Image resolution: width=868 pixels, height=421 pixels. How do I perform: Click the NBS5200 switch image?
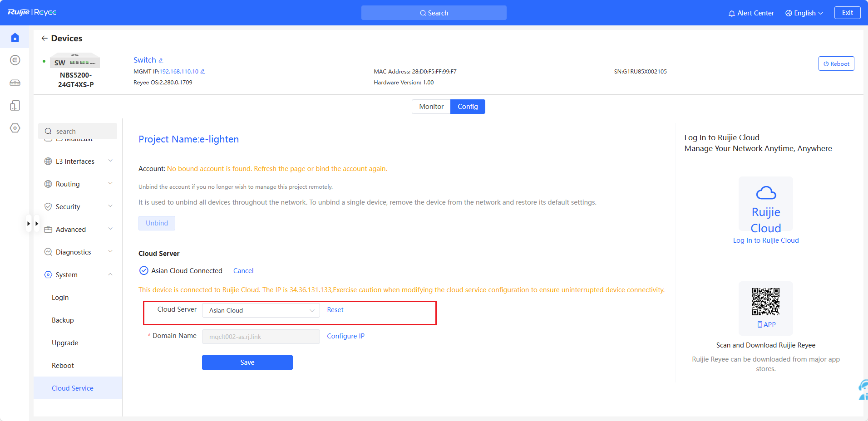[75, 61]
